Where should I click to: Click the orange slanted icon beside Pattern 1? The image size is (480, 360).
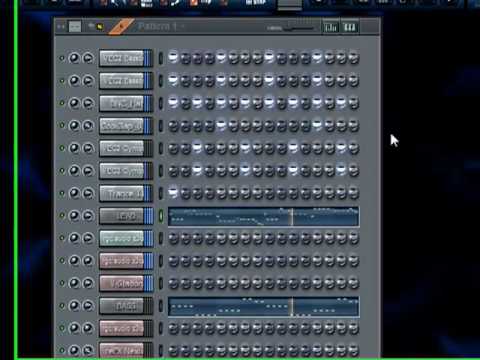121,26
